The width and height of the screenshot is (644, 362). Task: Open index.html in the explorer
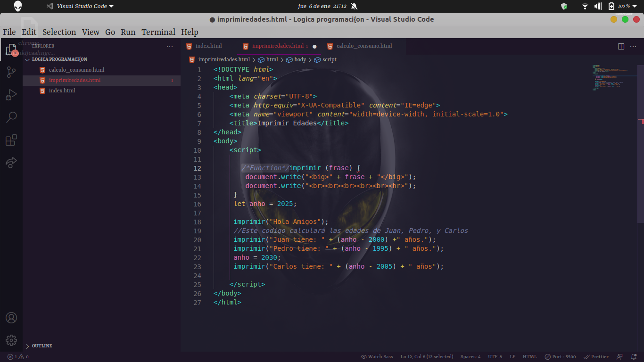click(x=62, y=90)
